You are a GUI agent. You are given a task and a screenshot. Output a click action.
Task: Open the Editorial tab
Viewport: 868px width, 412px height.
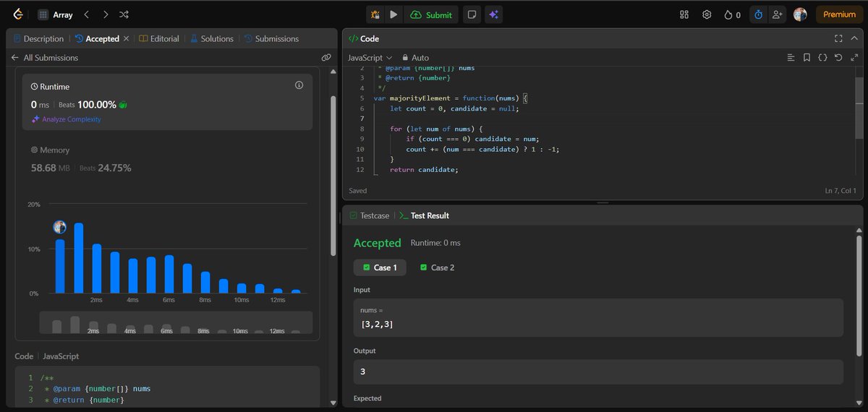(159, 39)
